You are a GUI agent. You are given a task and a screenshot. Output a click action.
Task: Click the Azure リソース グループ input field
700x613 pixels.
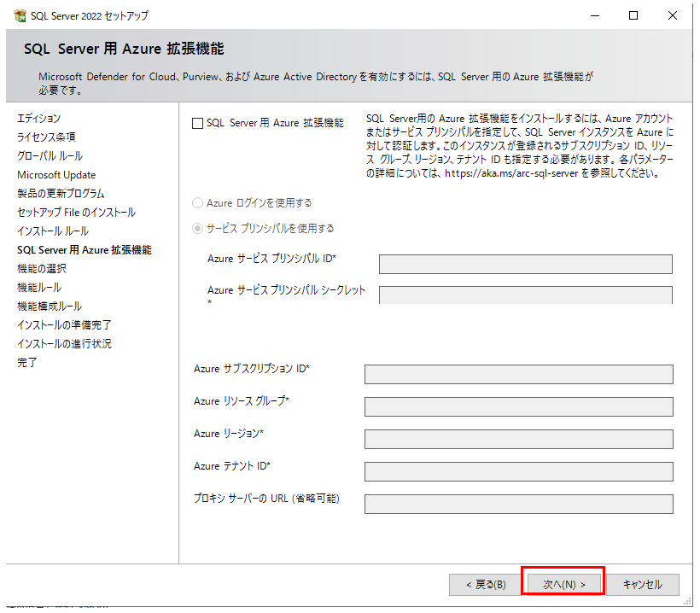(x=518, y=406)
